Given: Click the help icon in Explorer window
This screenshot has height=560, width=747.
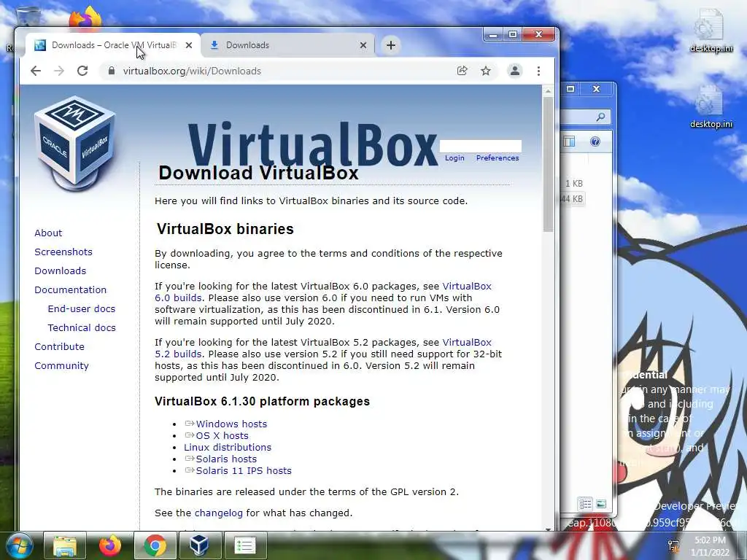Looking at the screenshot, I should point(595,141).
